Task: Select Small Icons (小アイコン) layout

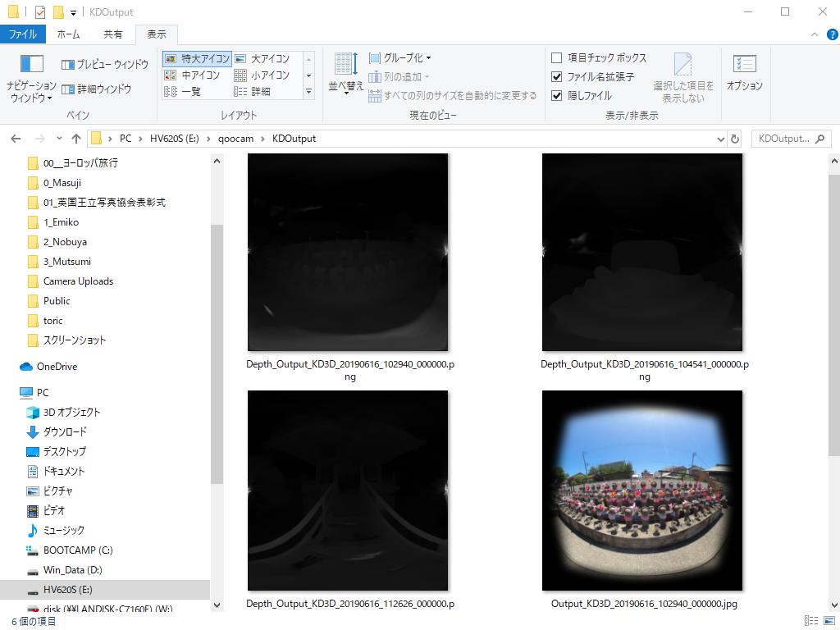Action: tap(262, 75)
